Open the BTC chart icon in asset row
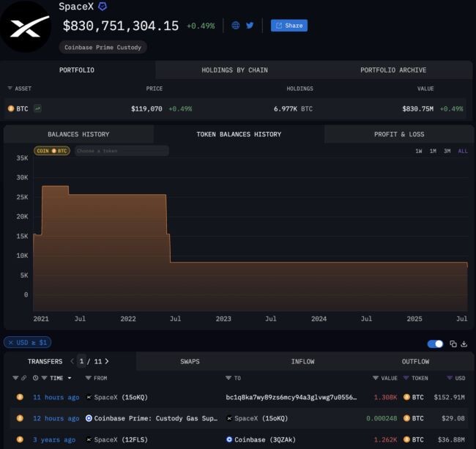Image resolution: width=476 pixels, height=449 pixels. pyautogui.click(x=37, y=108)
